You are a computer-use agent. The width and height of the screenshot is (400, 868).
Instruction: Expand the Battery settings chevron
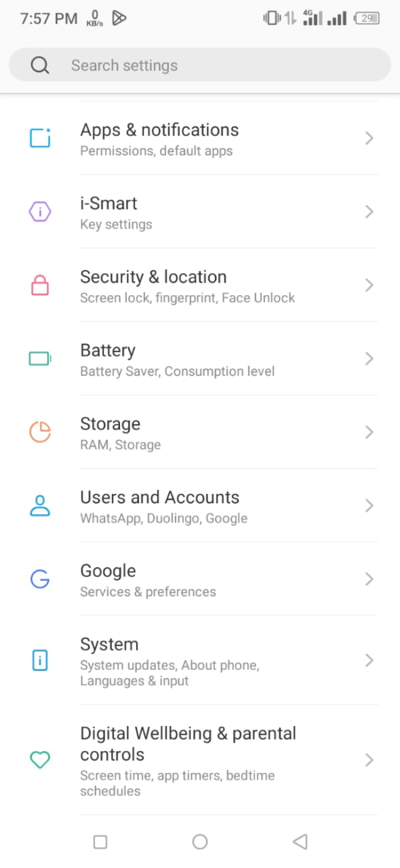(x=368, y=359)
